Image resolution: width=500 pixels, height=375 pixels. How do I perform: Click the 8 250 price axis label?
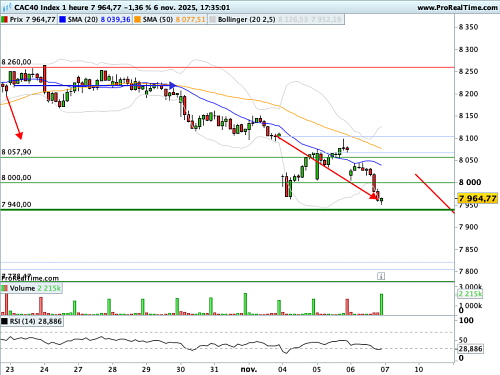tap(468, 71)
